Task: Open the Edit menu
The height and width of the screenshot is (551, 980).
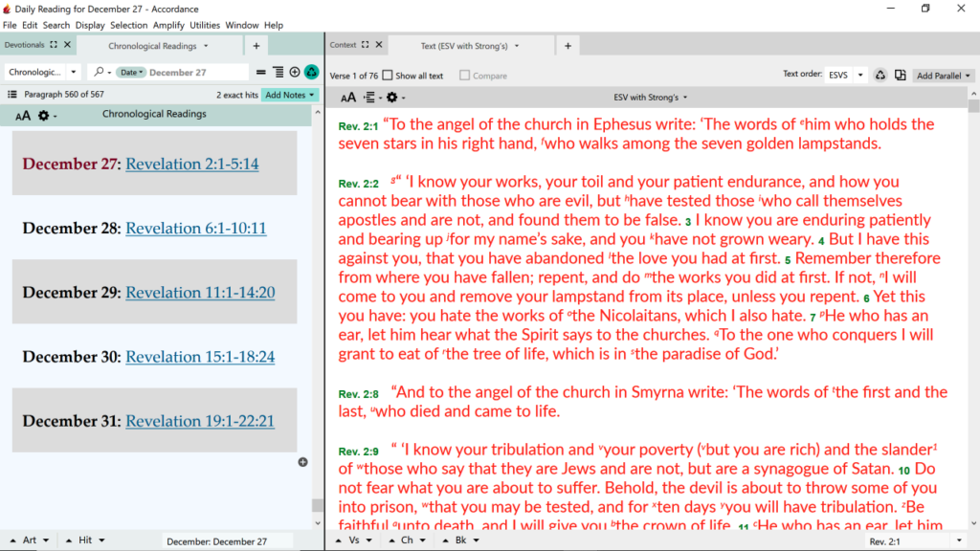Action: (30, 25)
